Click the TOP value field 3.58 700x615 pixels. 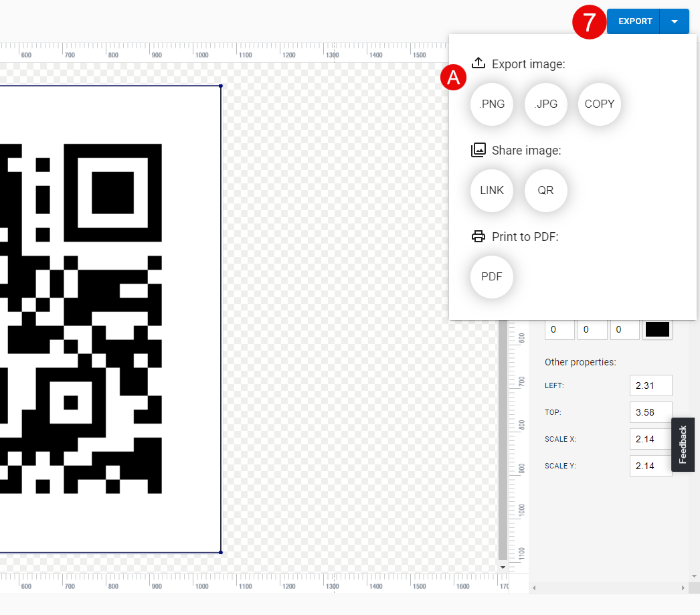tap(651, 412)
